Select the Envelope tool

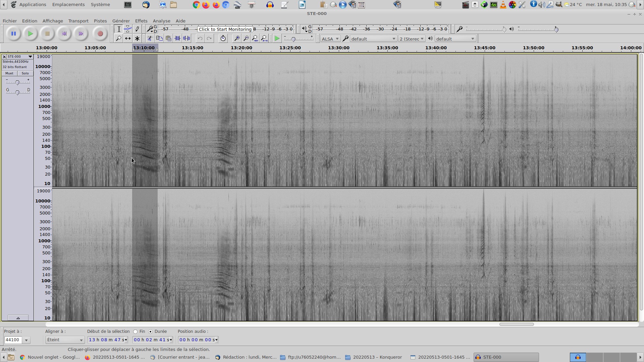[x=128, y=29]
